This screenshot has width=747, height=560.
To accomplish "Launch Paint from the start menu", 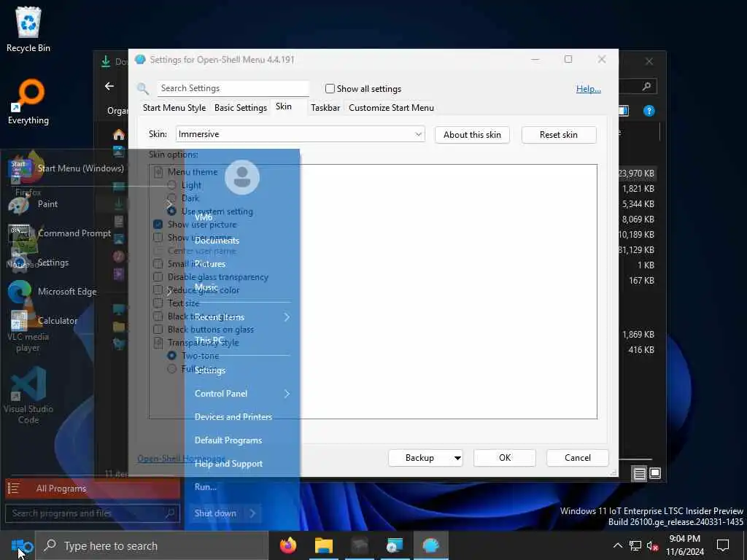I will (34, 204).
